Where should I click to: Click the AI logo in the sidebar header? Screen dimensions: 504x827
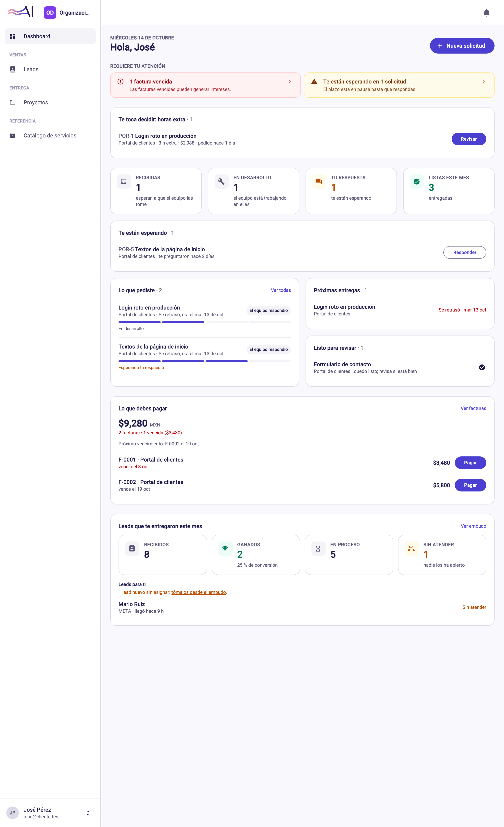[x=21, y=12]
